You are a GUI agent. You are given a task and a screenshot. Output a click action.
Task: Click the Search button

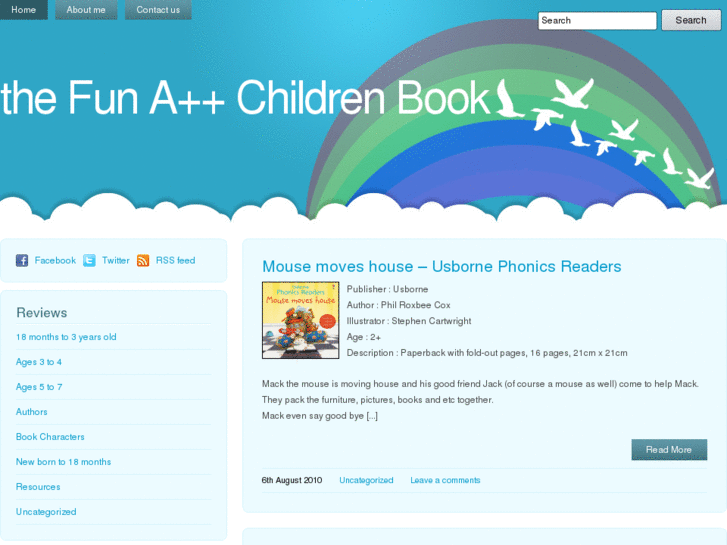[691, 20]
